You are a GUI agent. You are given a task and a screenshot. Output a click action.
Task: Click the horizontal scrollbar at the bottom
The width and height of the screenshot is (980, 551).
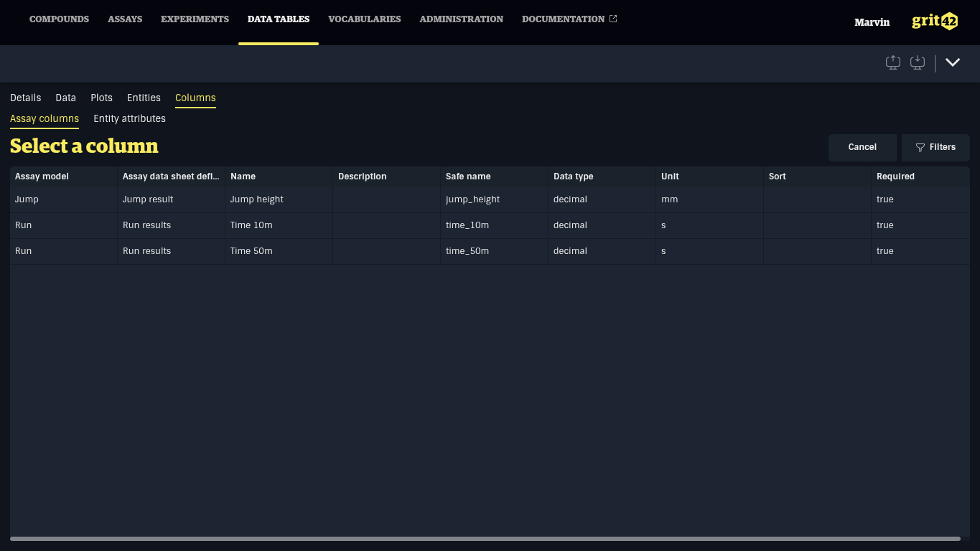tap(485, 538)
